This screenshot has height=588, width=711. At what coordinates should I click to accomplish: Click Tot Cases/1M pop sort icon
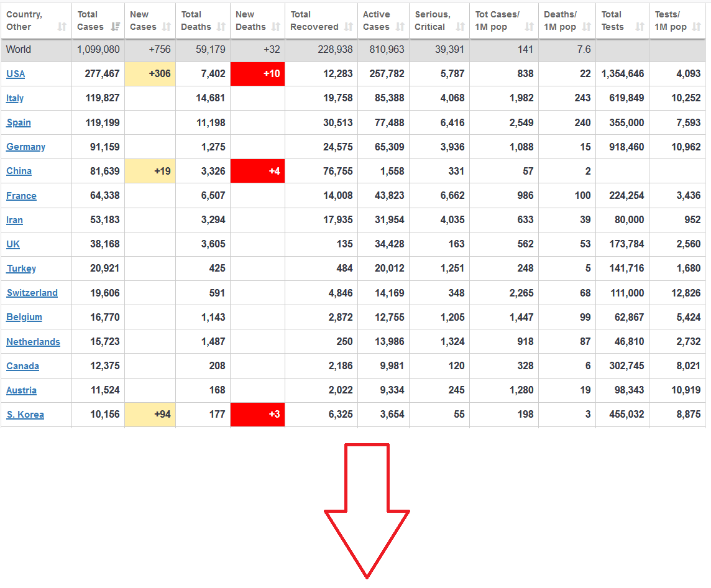pos(529,27)
